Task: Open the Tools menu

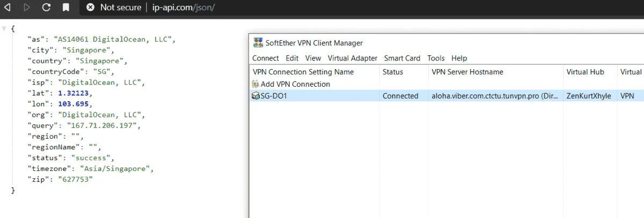Action: point(436,58)
